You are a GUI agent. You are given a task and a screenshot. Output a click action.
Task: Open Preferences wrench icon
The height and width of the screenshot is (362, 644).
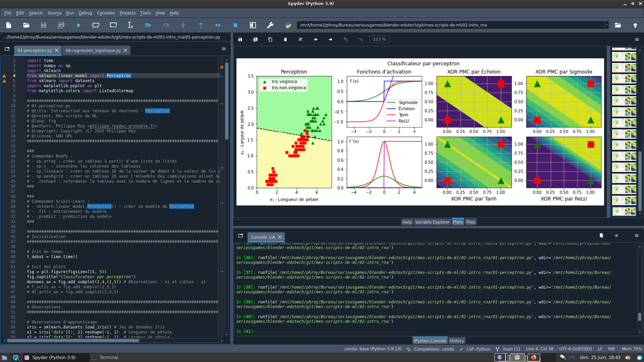click(x=270, y=25)
